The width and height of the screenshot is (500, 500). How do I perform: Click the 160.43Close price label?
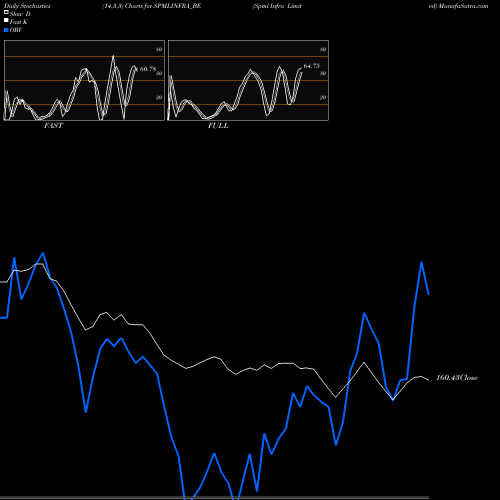pos(457,377)
